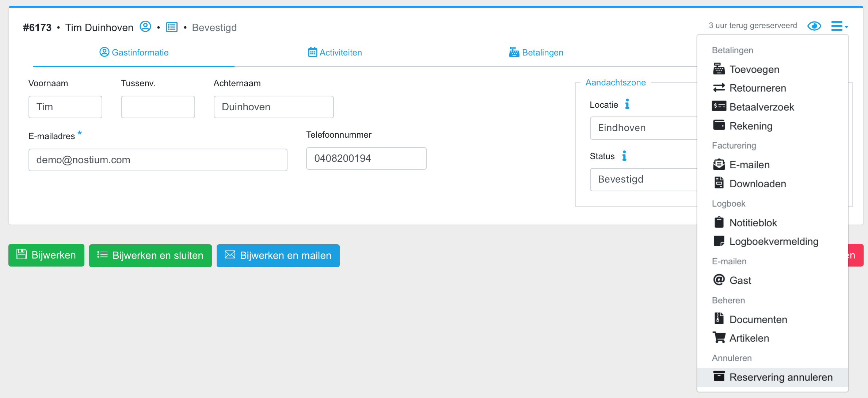Open the Bevestigd status dropdown
Screen dimensions: 868x398
pyautogui.click(x=643, y=180)
